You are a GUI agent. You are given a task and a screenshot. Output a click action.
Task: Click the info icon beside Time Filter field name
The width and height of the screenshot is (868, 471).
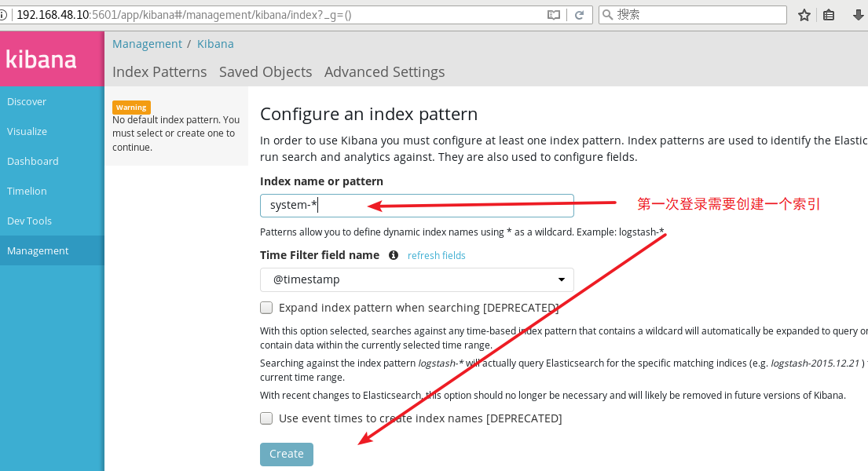(394, 255)
